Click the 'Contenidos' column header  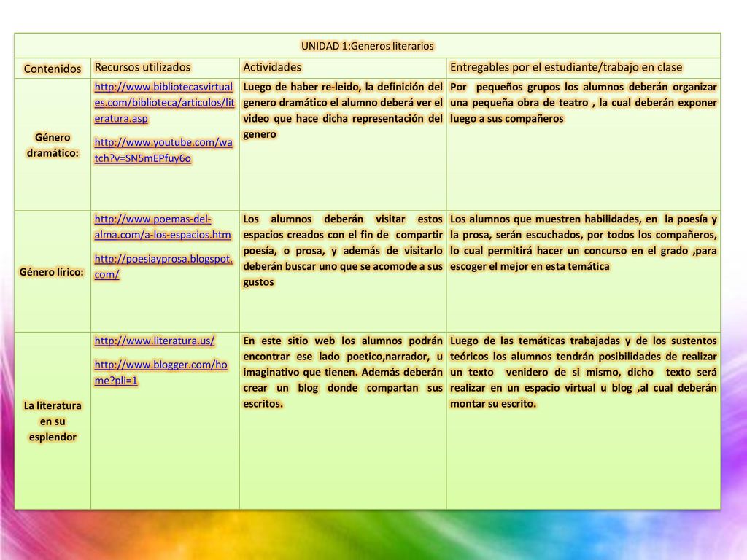tap(53, 69)
